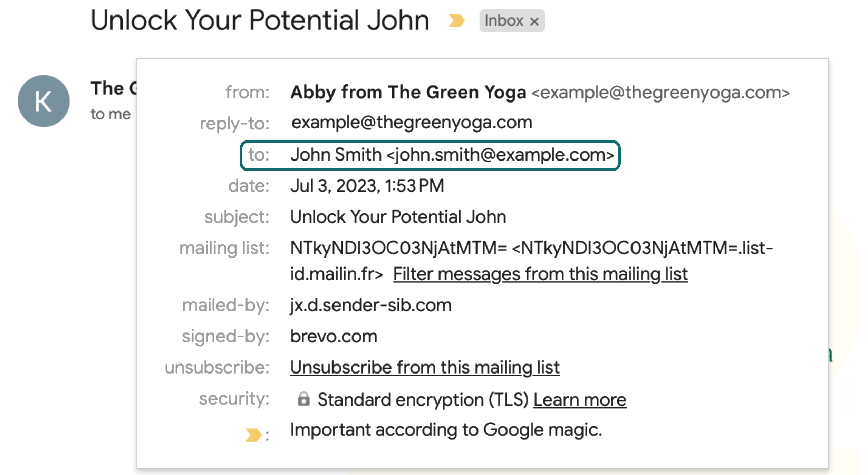Open "Filter messages from this mailing list" link

[540, 274]
